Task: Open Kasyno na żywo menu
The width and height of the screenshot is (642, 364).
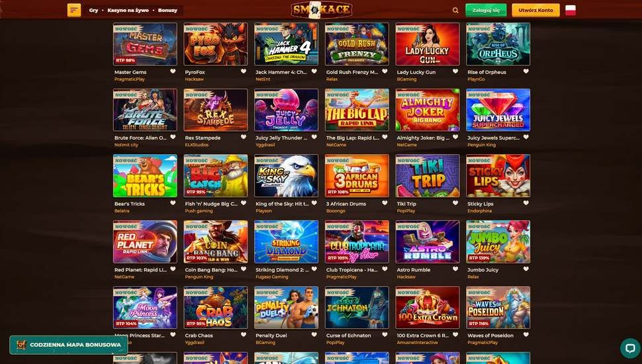Action: pyautogui.click(x=128, y=10)
